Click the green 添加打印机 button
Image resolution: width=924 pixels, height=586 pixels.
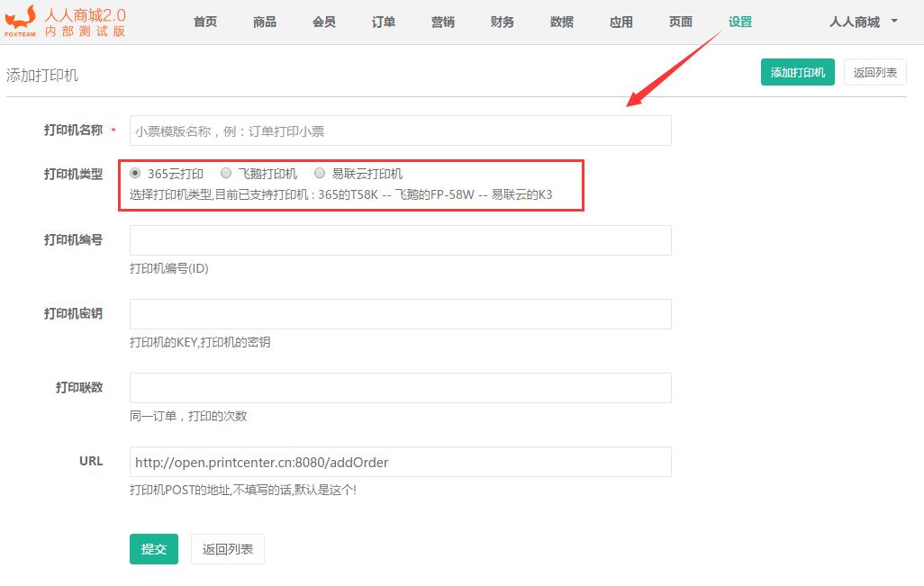pyautogui.click(x=798, y=72)
